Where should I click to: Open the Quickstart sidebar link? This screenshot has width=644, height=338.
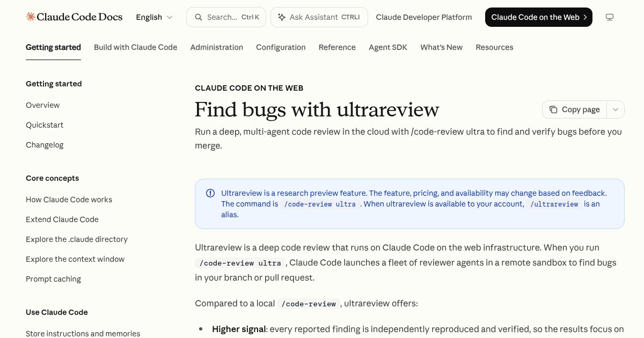click(x=45, y=125)
